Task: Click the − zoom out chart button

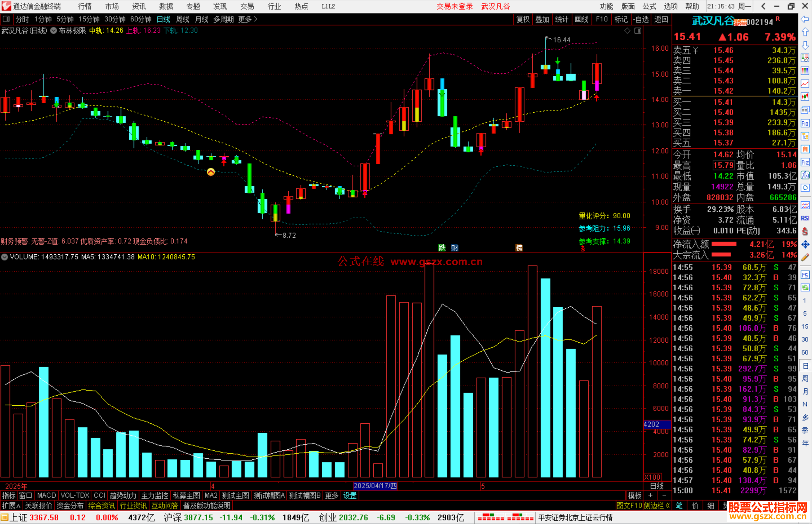Action: tap(664, 495)
